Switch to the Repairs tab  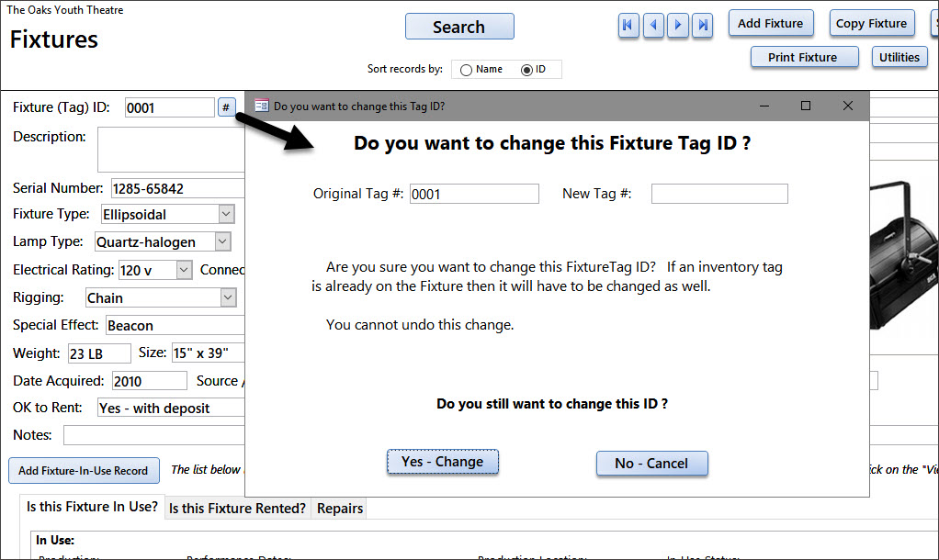click(340, 508)
